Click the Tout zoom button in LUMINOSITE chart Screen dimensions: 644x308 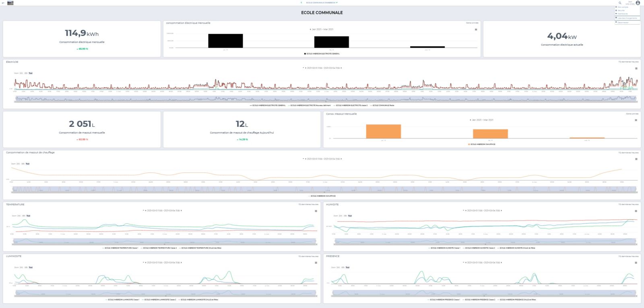[x=31, y=267]
